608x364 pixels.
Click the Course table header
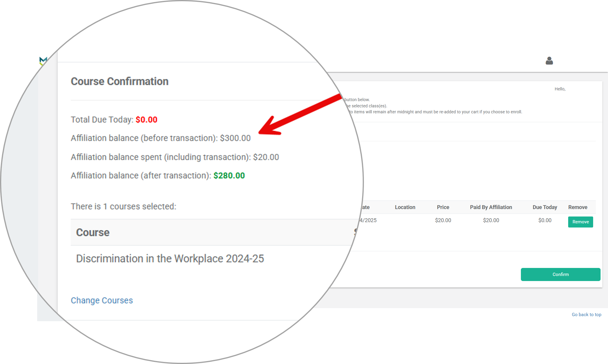tap(93, 233)
